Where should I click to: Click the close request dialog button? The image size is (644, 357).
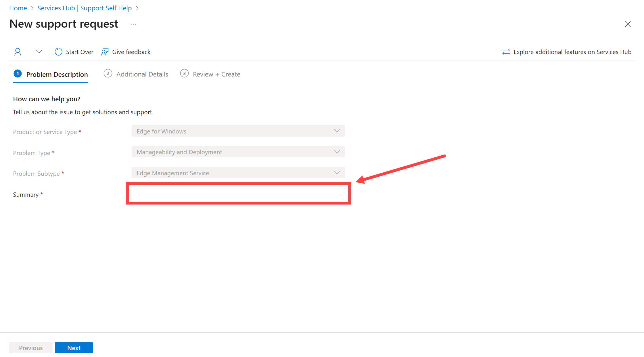pyautogui.click(x=628, y=24)
